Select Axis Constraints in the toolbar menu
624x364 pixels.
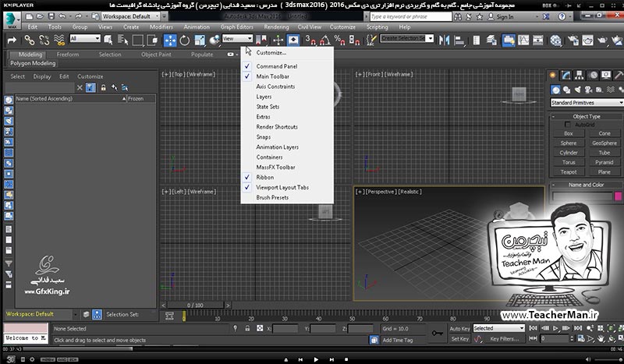(x=287, y=87)
